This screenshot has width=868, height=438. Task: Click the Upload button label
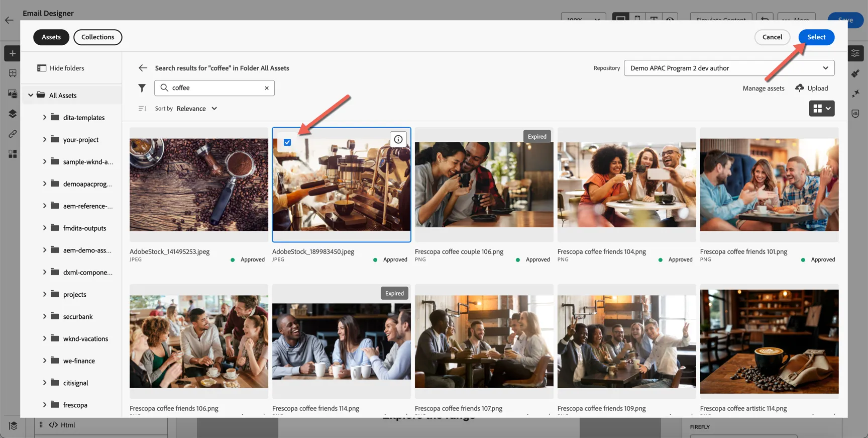pos(818,89)
